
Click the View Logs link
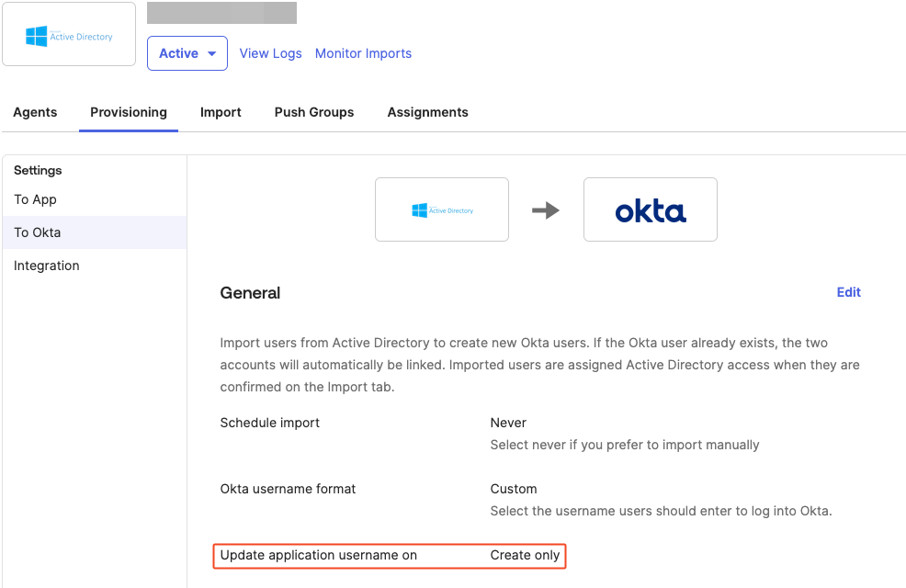[x=270, y=53]
